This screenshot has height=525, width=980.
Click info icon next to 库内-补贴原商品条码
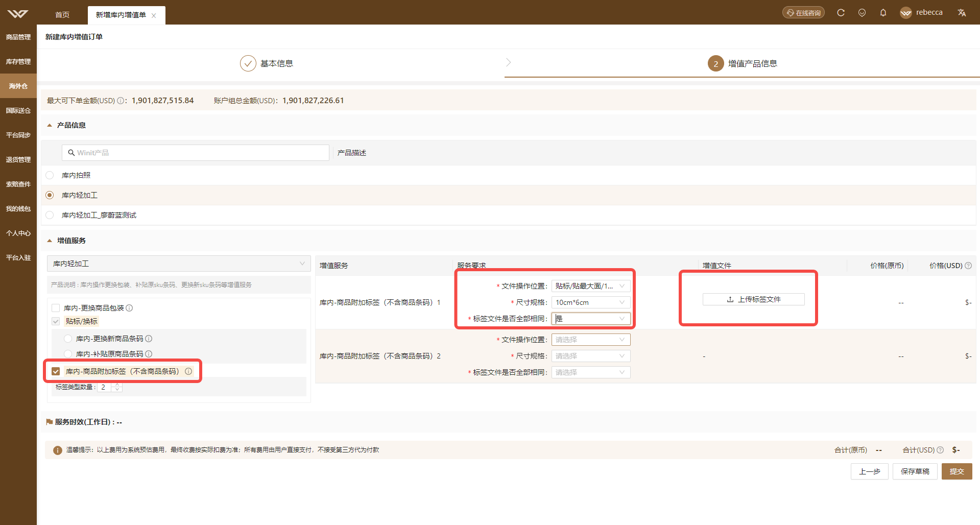pyautogui.click(x=149, y=354)
